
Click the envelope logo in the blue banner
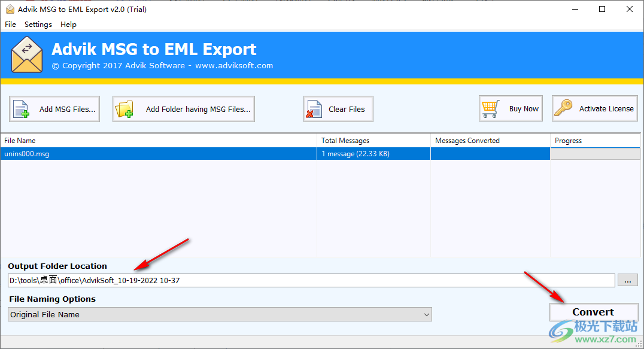tap(27, 55)
